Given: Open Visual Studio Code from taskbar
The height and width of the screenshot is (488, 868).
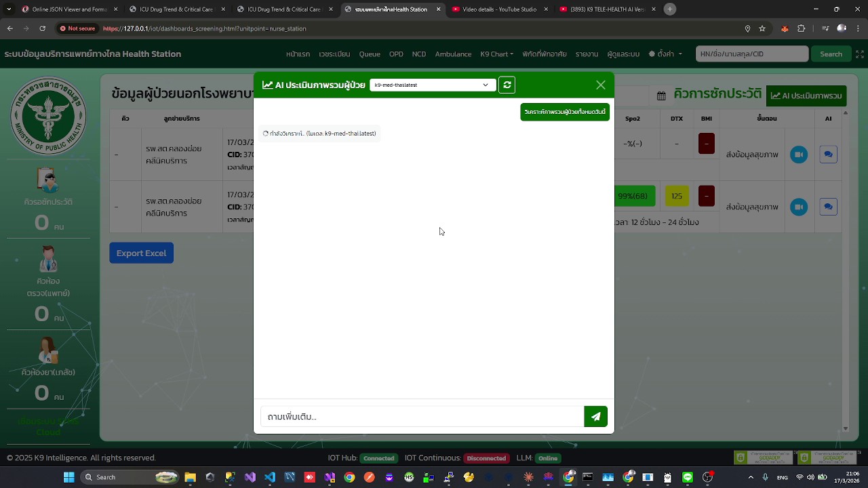Looking at the screenshot, I should [270, 477].
